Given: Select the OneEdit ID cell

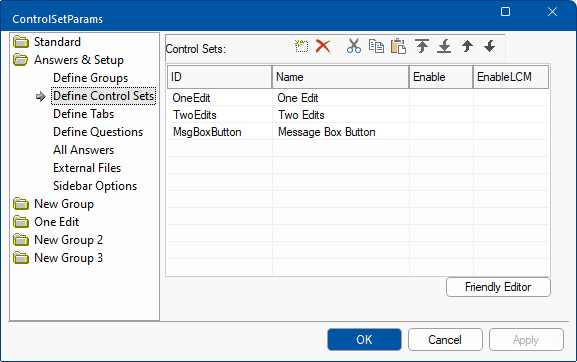Looking at the screenshot, I should (x=220, y=98).
